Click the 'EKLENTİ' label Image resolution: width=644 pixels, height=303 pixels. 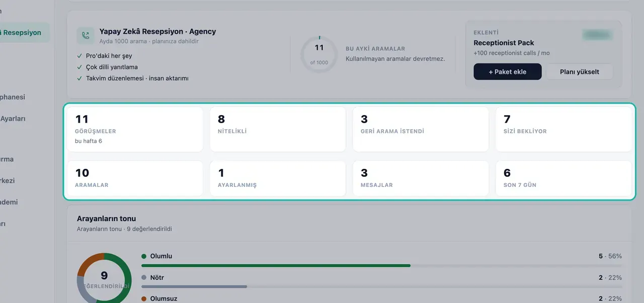click(486, 33)
